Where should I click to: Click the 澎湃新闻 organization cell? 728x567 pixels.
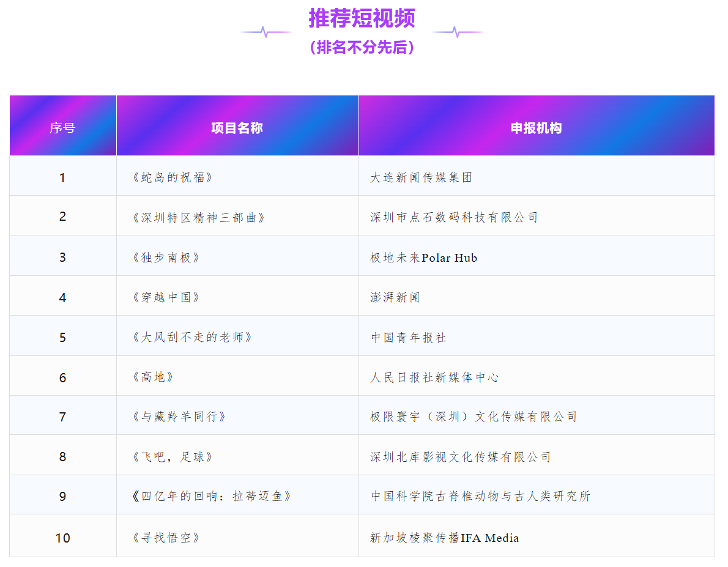click(x=395, y=297)
